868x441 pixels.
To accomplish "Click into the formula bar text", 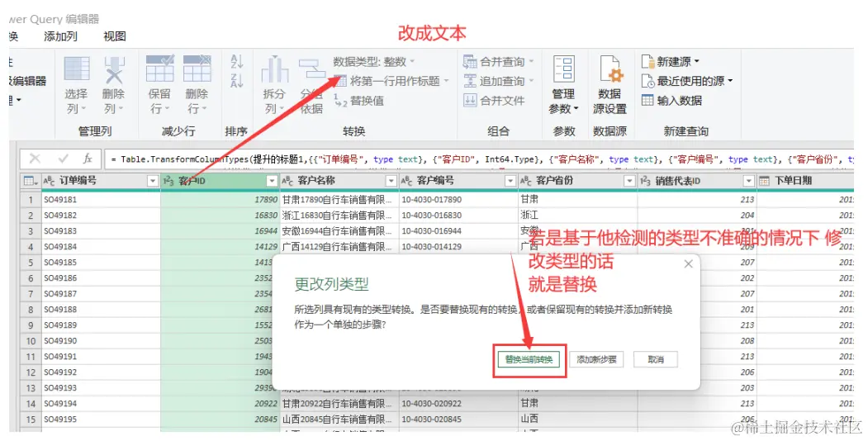I will click(479, 159).
